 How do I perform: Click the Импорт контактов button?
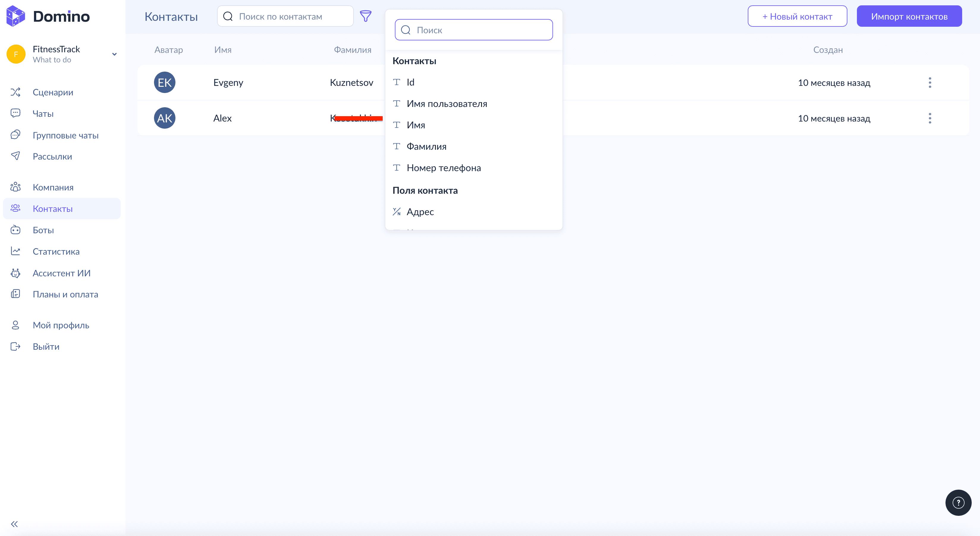909,16
